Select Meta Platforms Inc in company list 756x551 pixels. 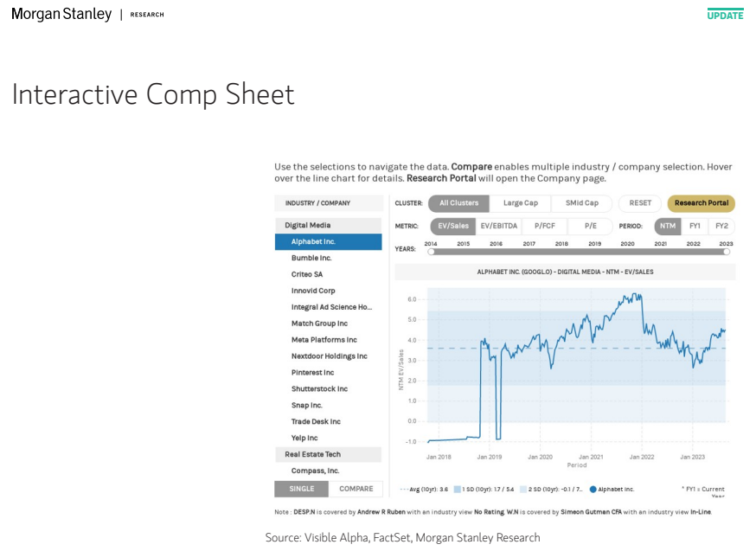tap(329, 340)
